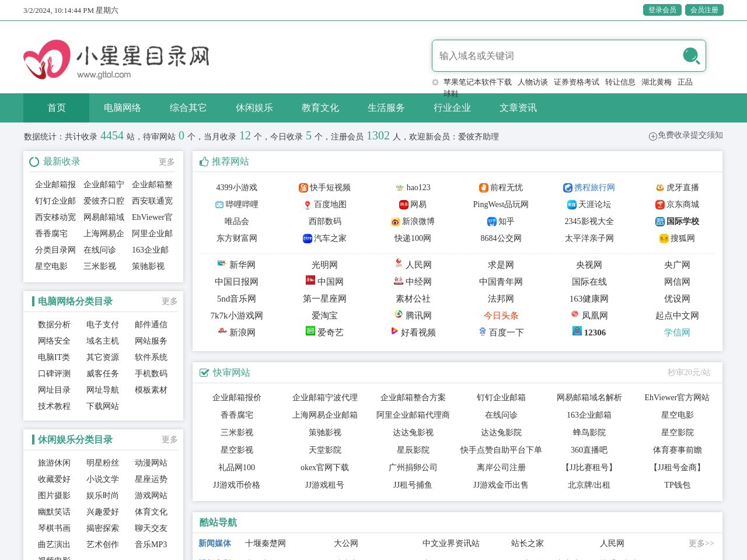Click the Weibo icon next to 新浪微博
Viewport: 747px width, 560px height.
click(395, 222)
